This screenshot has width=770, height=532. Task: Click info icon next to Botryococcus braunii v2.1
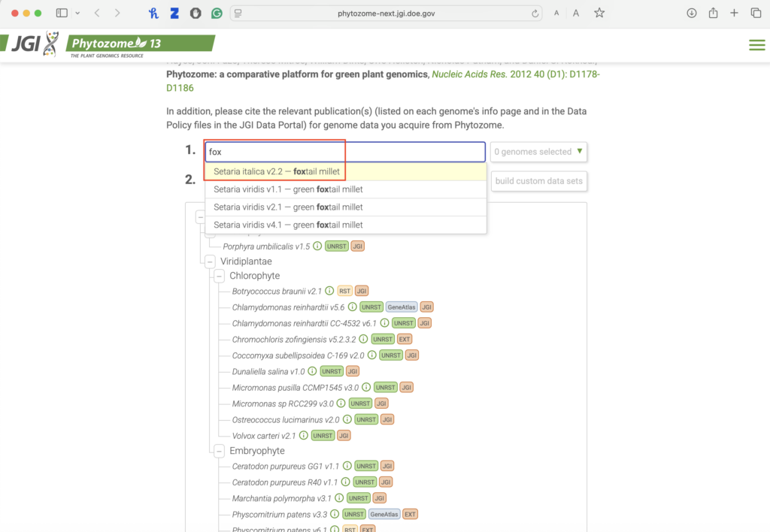[x=329, y=291]
